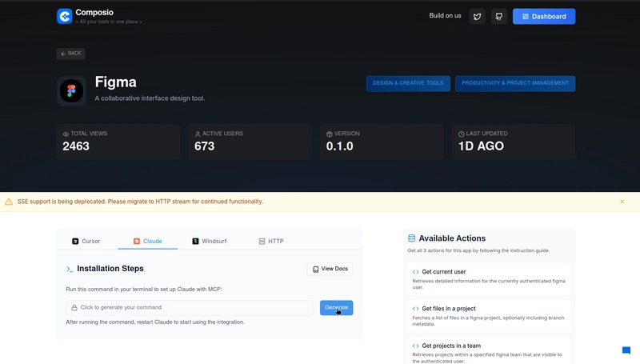Switch to the Claude tab
This screenshot has height=364, width=640.
(148, 241)
